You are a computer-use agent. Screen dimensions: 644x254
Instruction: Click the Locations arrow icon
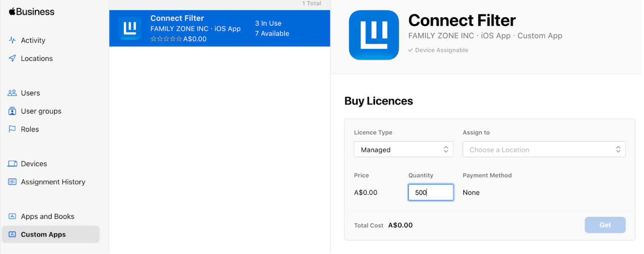(12, 59)
